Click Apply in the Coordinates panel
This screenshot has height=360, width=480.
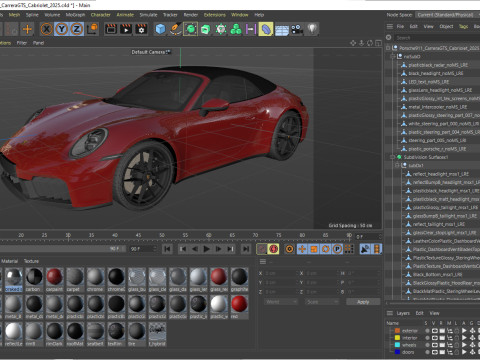[363, 302]
